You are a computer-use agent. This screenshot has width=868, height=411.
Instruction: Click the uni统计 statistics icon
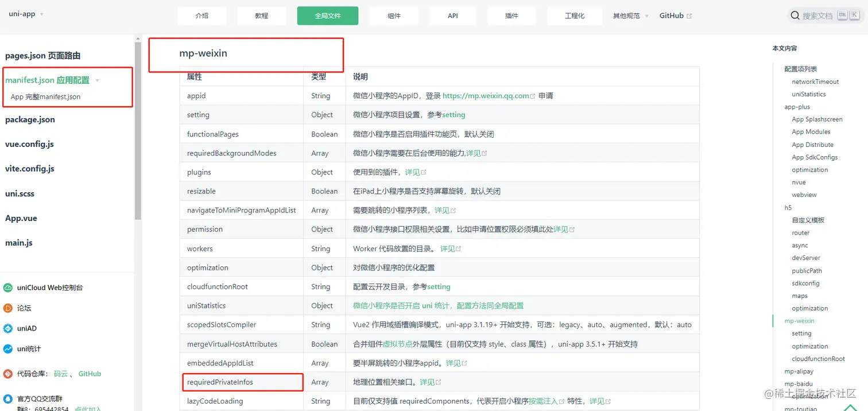7,348
